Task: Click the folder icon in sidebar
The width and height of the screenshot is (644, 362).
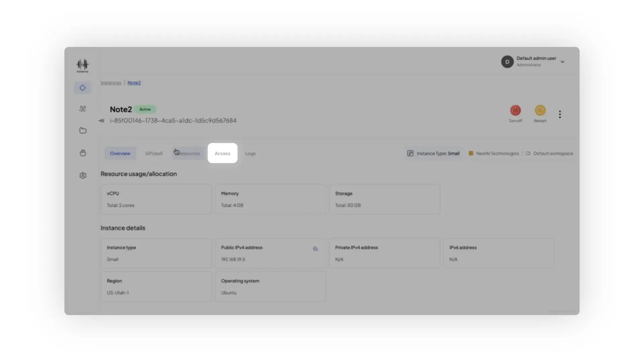Action: pyautogui.click(x=83, y=130)
